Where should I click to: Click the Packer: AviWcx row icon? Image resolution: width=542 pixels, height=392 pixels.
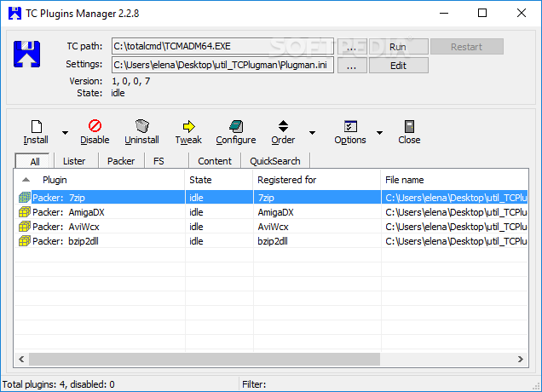point(24,227)
